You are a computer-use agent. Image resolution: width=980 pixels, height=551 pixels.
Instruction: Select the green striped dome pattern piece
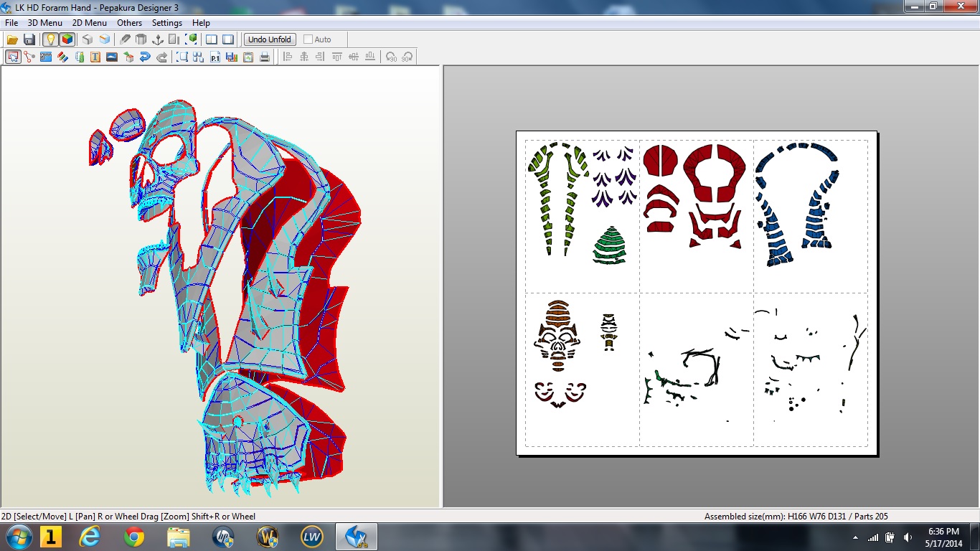click(x=609, y=245)
